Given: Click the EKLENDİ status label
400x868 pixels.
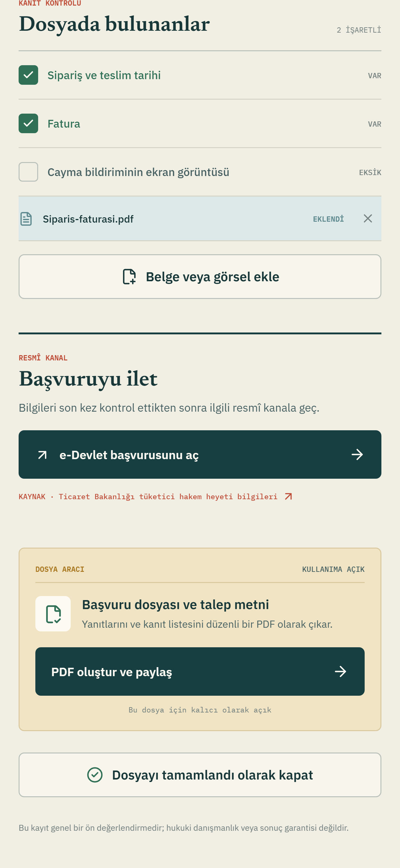Looking at the screenshot, I should pos(328,219).
